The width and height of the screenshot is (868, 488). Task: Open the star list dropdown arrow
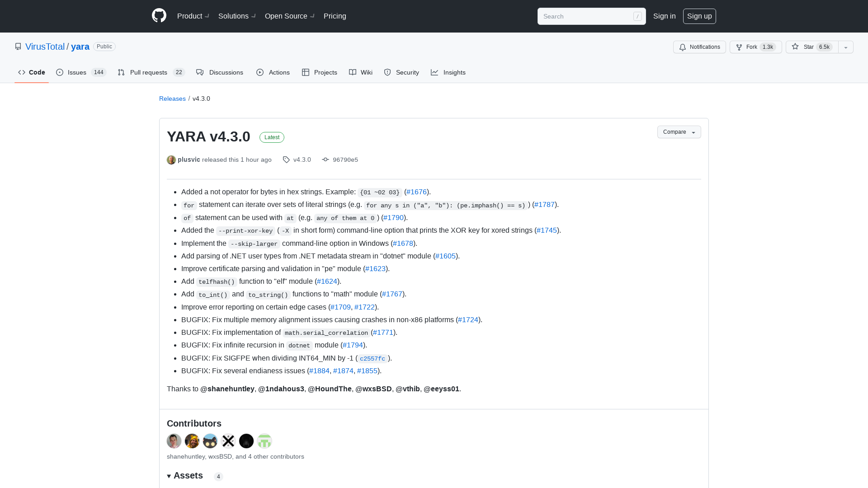(x=846, y=47)
